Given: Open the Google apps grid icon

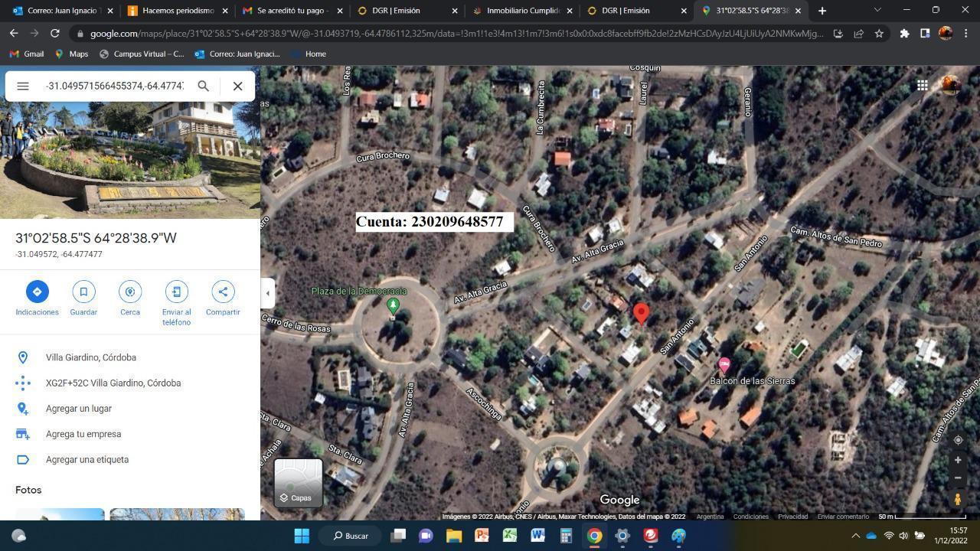Looking at the screenshot, I should [923, 86].
